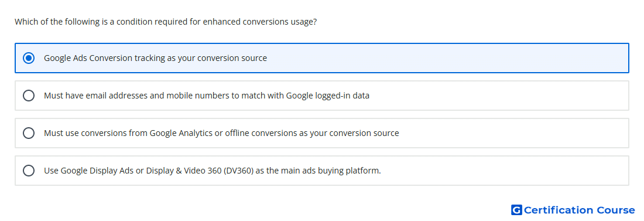
Task: Pick the radio circle for the DV360 option
Action: [x=29, y=171]
